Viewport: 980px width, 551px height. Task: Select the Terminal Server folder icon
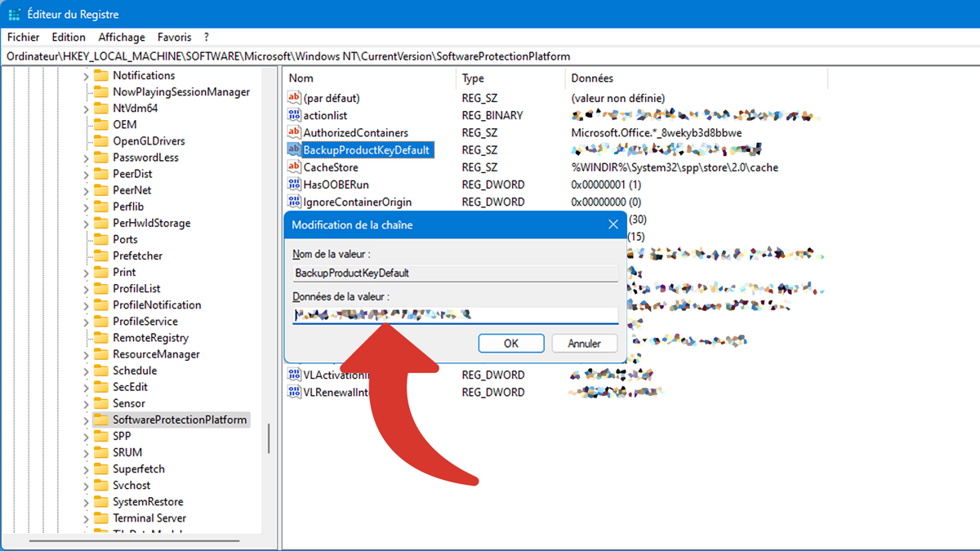point(100,518)
